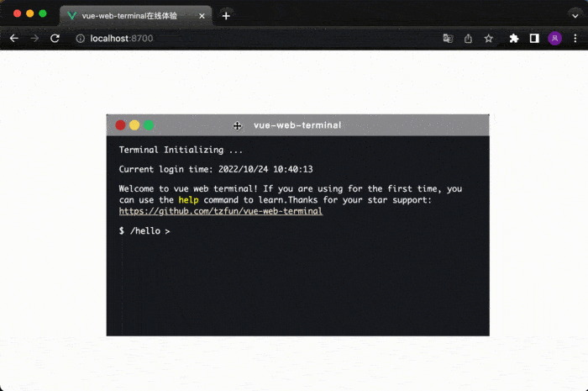Zoom the browser window green button

(x=43, y=14)
